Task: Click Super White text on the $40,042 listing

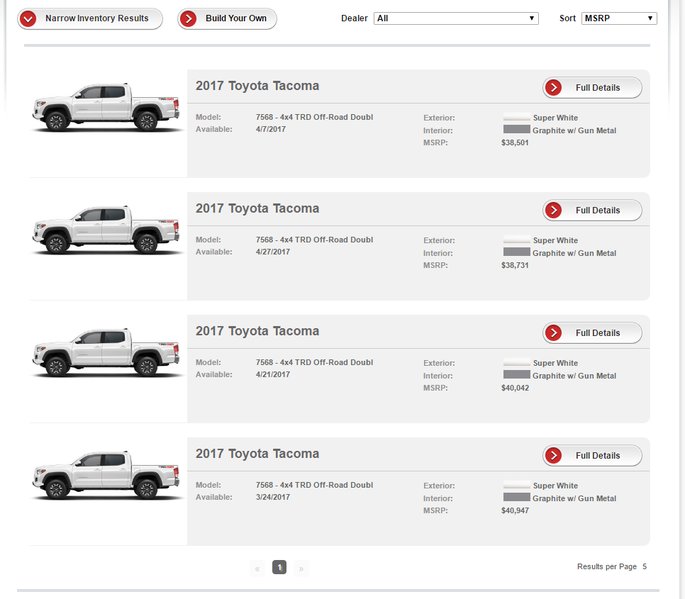Action: [555, 363]
